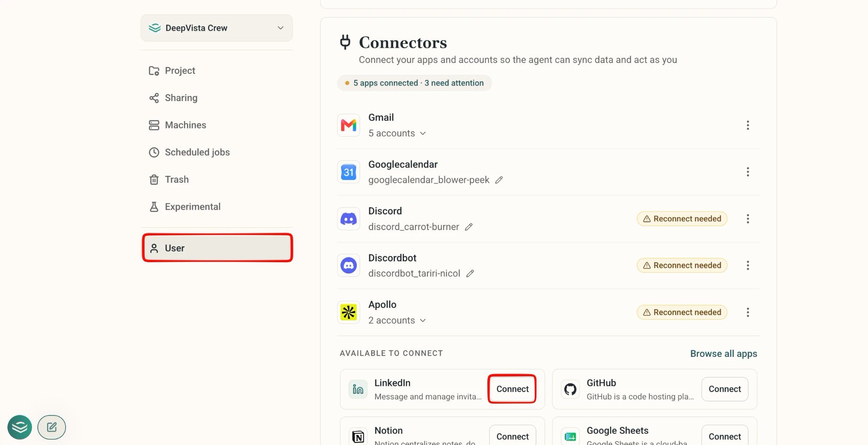The image size is (868, 445).
Task: Connect the Google Sheets app
Action: point(724,435)
